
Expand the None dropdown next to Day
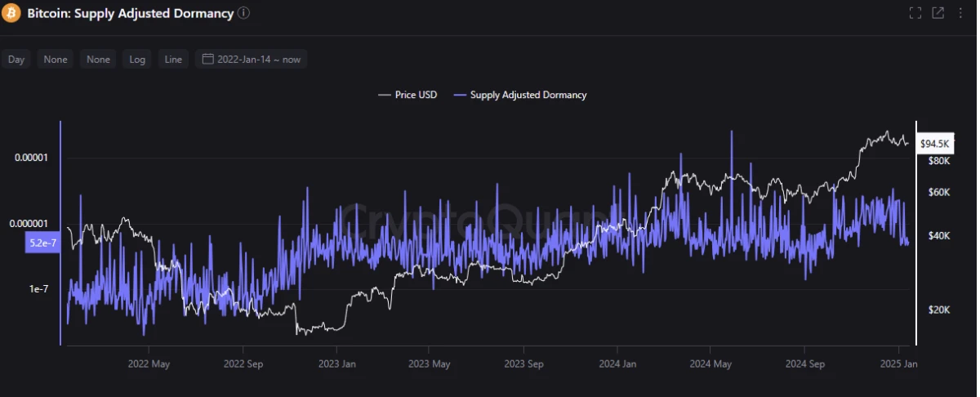(x=56, y=59)
